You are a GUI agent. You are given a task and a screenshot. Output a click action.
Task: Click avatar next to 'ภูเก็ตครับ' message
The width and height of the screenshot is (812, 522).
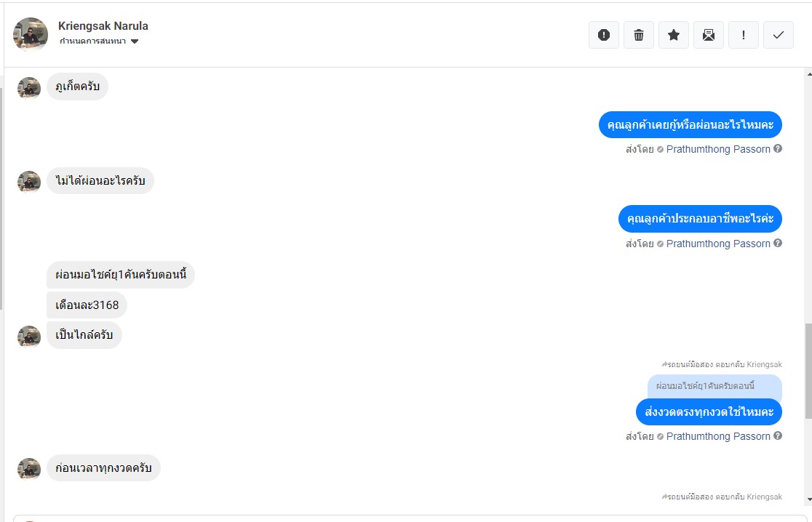click(x=29, y=88)
